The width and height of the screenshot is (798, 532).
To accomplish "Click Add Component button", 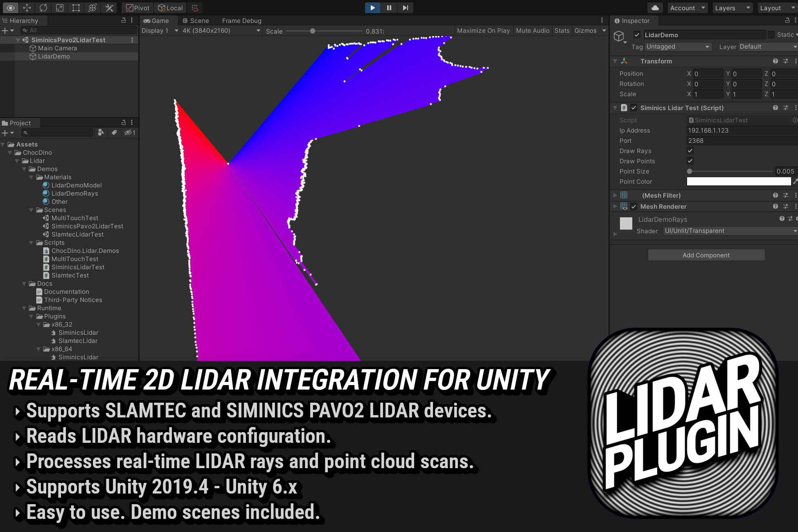I will tap(706, 255).
